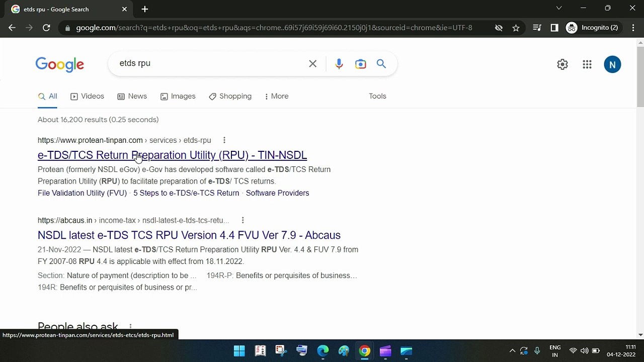Reload the current page

pos(46,28)
